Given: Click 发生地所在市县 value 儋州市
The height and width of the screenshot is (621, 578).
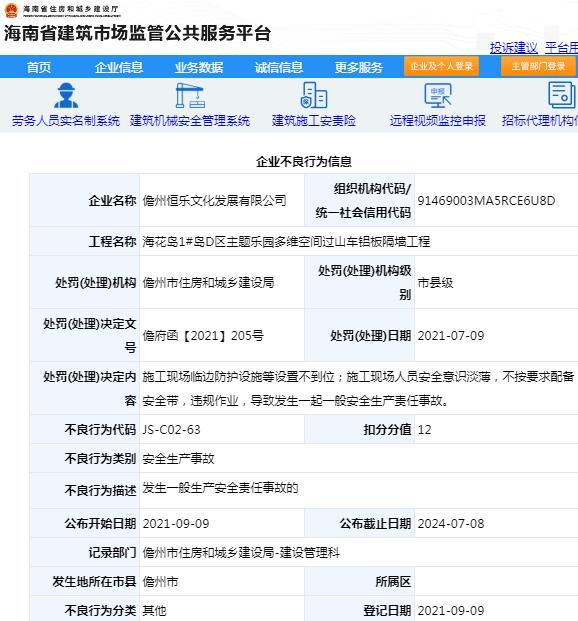Looking at the screenshot, I should pyautogui.click(x=160, y=582).
